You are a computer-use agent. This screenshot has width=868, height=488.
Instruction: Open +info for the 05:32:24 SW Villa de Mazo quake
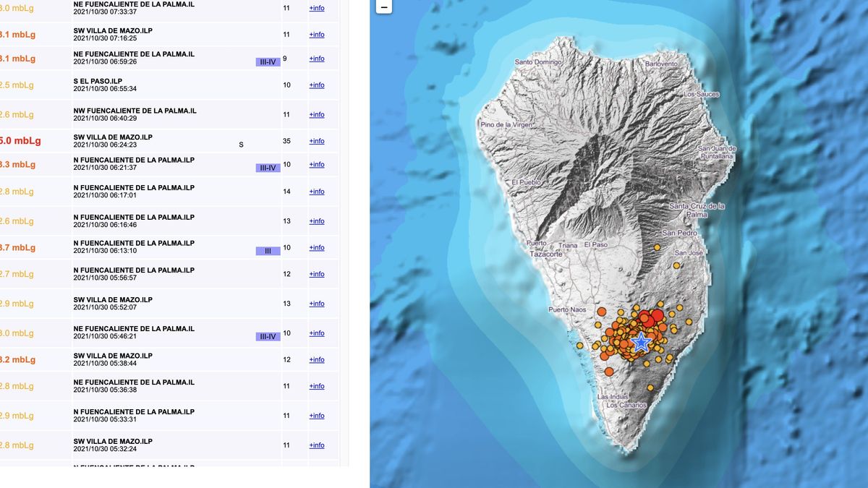click(317, 445)
